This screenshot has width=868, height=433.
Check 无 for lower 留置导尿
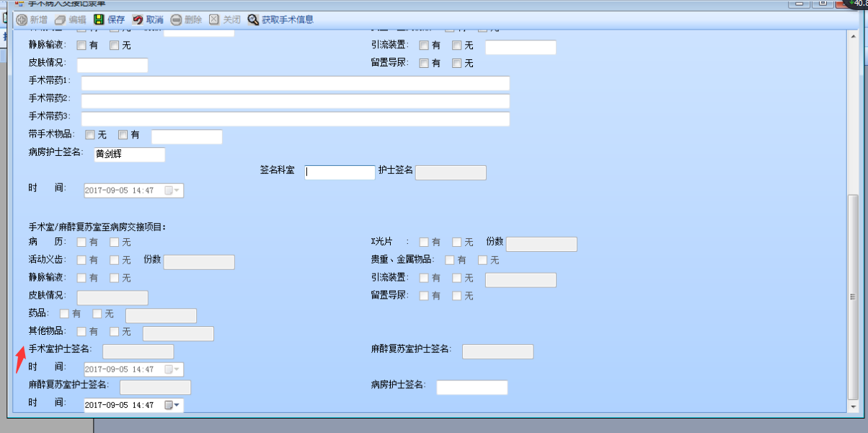457,296
